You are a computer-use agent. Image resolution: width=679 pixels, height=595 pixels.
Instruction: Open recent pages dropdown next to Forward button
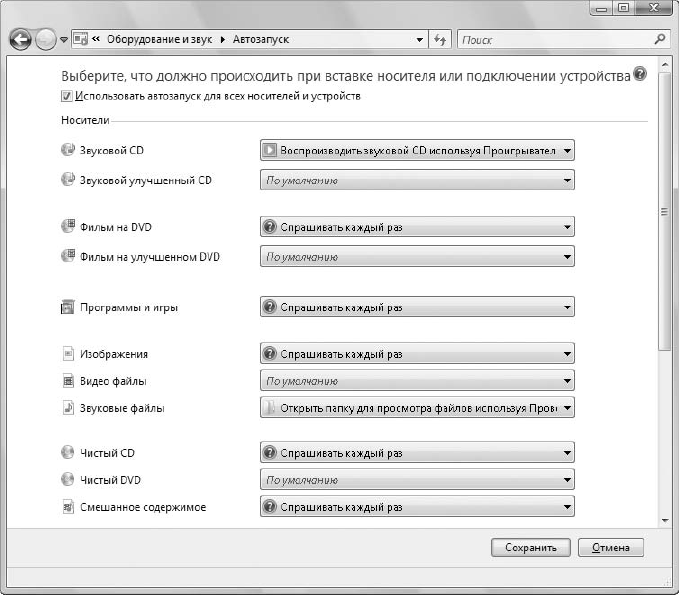64,40
